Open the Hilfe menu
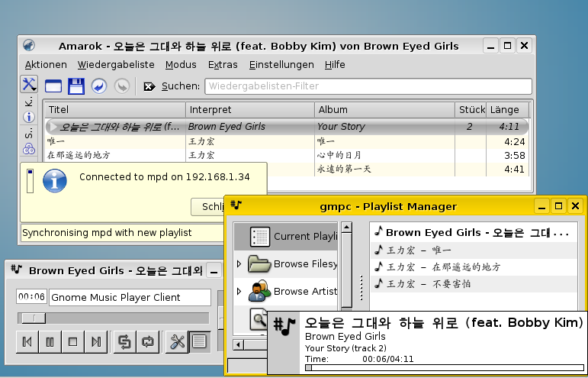The image size is (588, 378). (335, 65)
